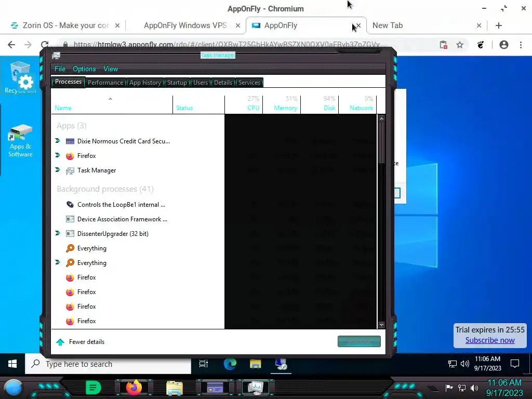The image size is (532, 399).
Task: Switch to the Performance tab
Action: point(105,83)
